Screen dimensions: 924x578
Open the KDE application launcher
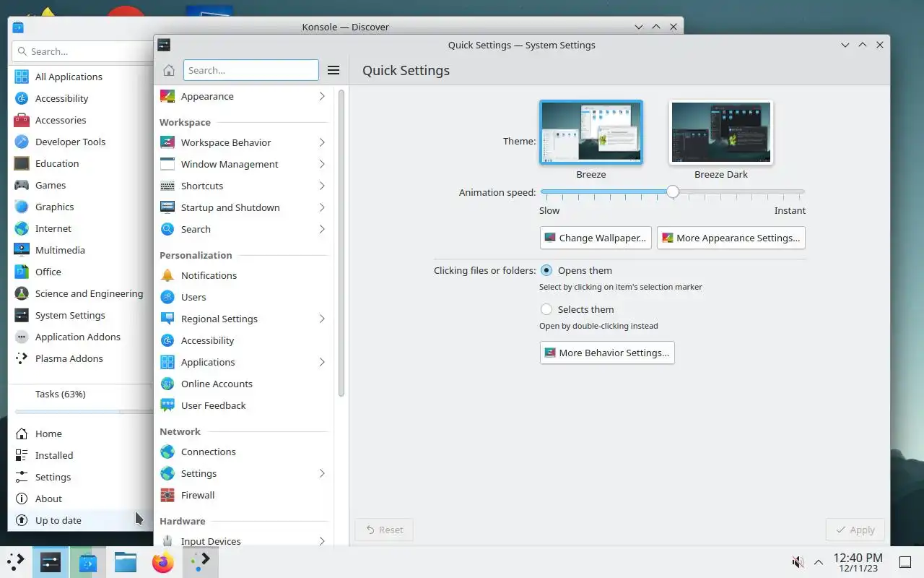point(16,562)
